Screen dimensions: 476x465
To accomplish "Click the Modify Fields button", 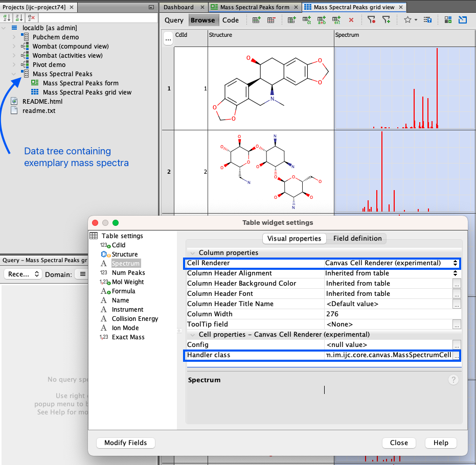I will (125, 443).
